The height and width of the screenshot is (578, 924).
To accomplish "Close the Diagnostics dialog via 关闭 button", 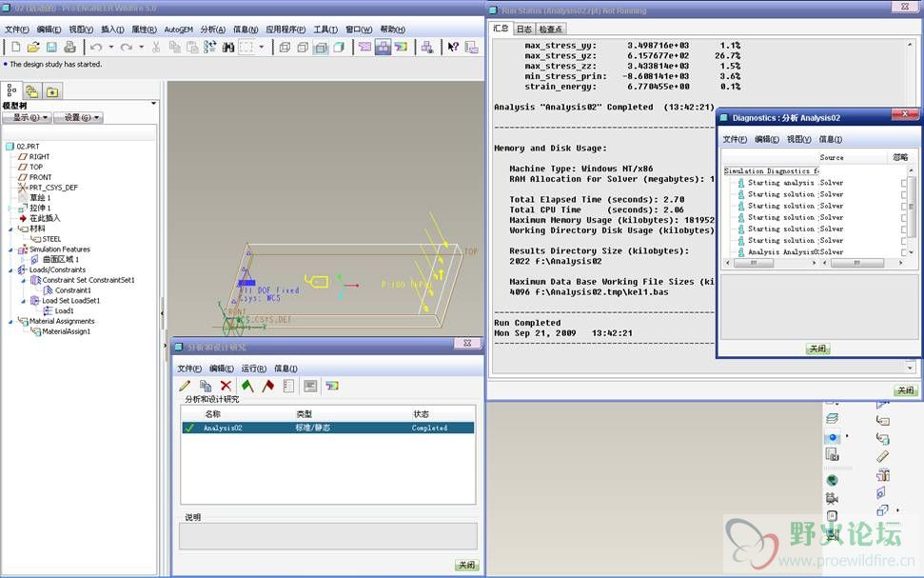I will (817, 349).
